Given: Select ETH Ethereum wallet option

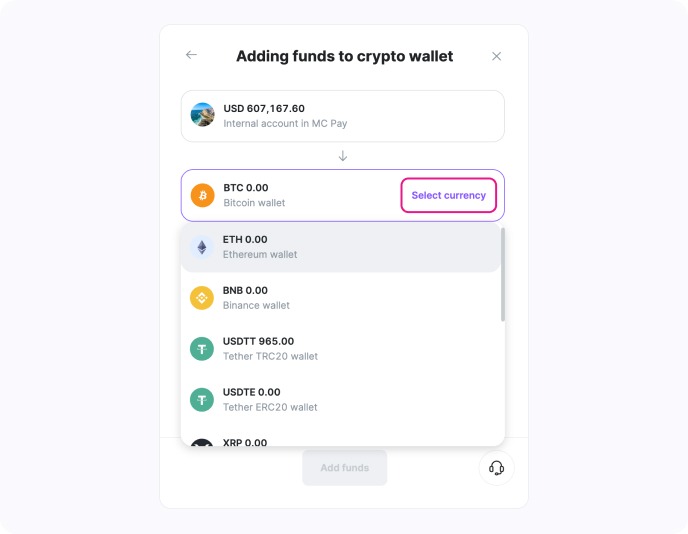Looking at the screenshot, I should point(340,247).
